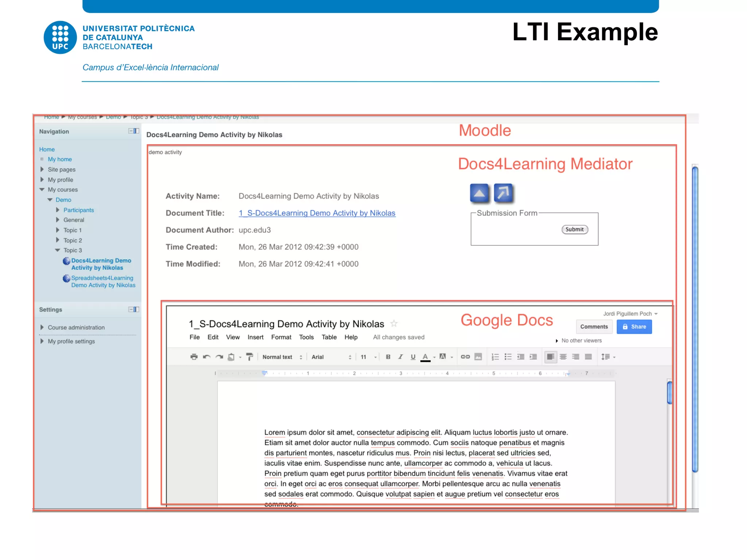
Task: Open the Jordi Piguillem Poch account menu
Action: (x=630, y=314)
